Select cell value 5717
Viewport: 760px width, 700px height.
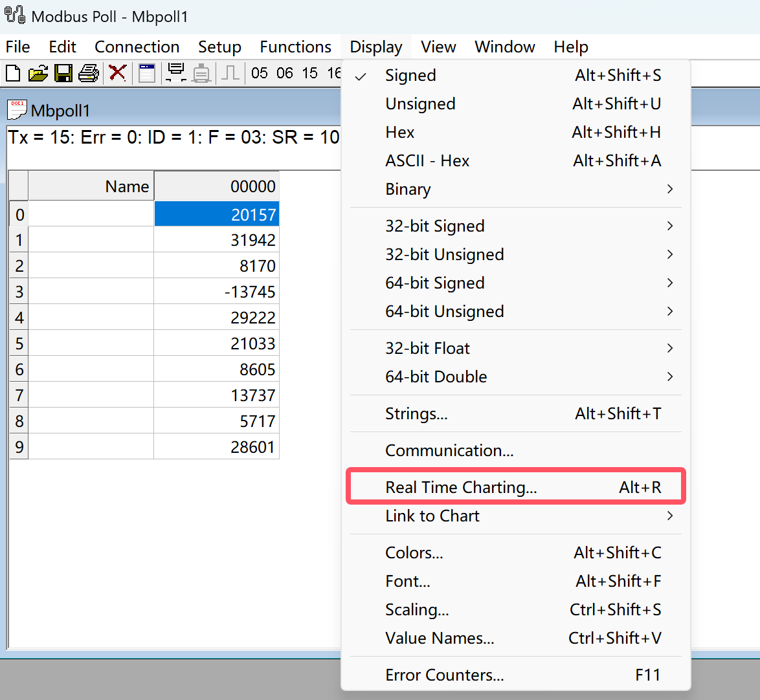point(217,421)
